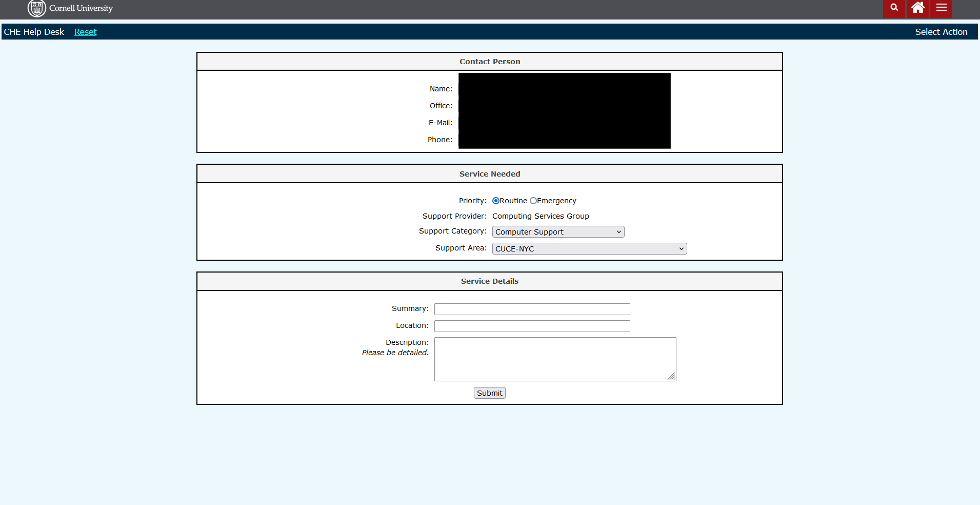Click the Contact Person section header

489,61
